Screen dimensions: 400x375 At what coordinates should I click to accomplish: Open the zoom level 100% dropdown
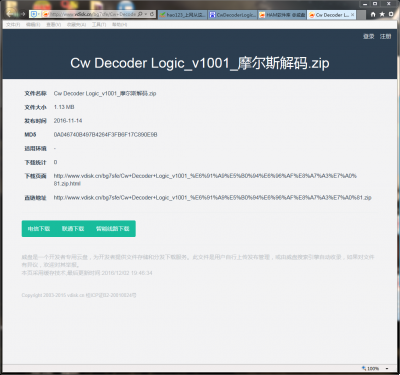tap(387, 368)
